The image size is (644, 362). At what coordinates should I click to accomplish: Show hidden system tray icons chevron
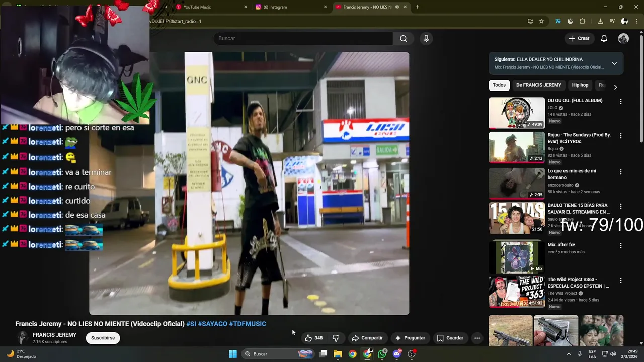569,354
